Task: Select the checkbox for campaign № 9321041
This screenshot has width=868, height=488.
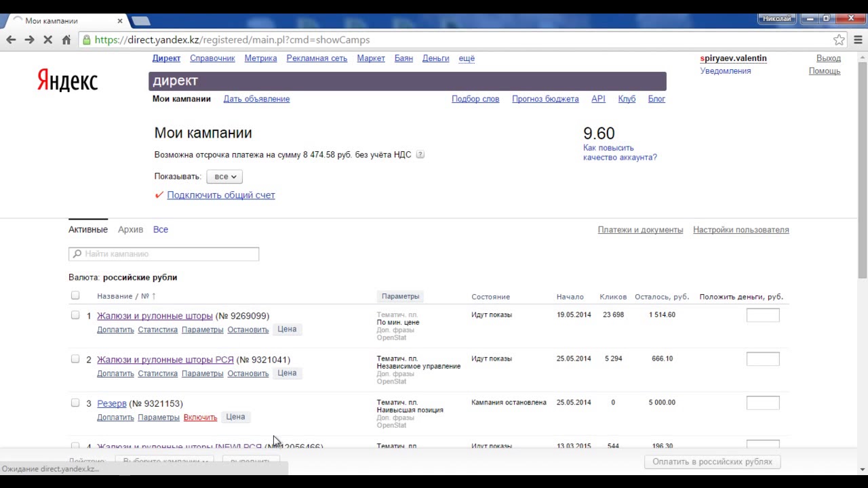Action: coord(75,359)
